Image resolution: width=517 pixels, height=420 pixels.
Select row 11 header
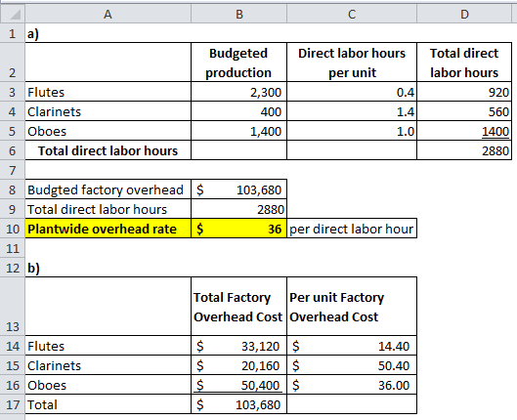tap(13, 248)
